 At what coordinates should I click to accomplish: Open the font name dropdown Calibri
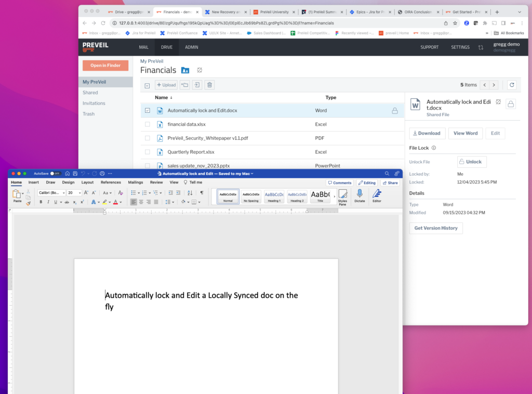point(63,193)
